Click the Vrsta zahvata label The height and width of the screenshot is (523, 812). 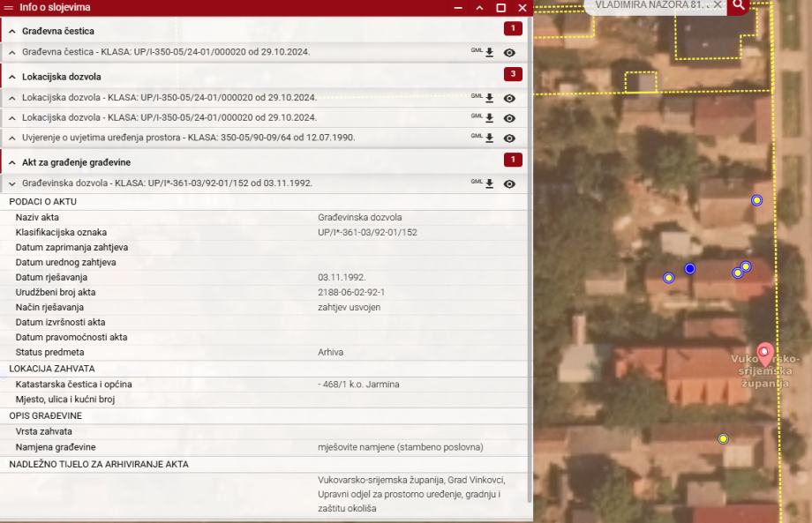pos(43,431)
